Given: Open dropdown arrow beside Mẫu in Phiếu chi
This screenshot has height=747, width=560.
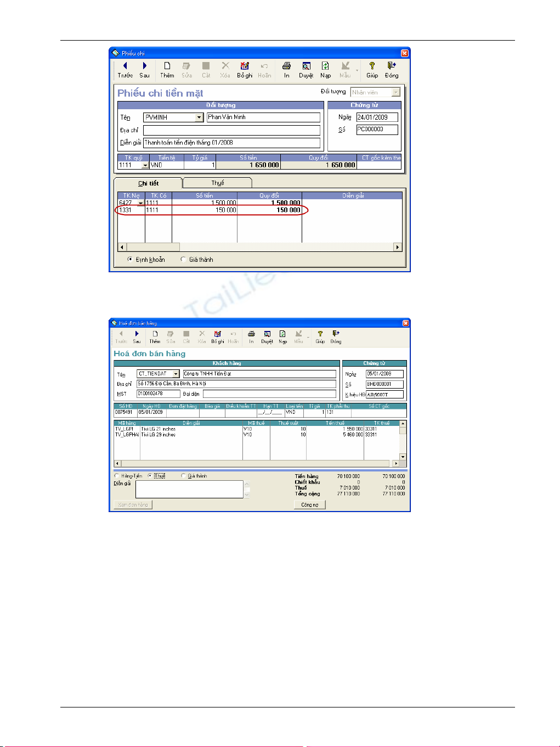Looking at the screenshot, I should 357,70.
